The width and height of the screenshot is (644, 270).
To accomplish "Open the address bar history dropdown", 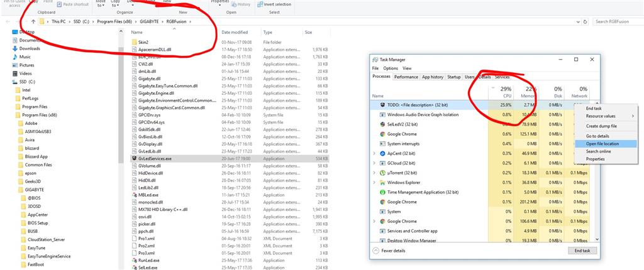I will click(x=579, y=22).
